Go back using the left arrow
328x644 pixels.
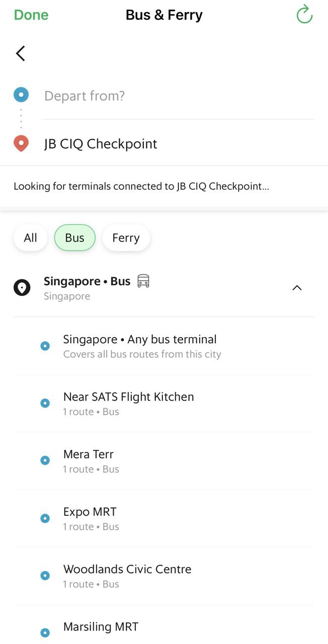[21, 53]
